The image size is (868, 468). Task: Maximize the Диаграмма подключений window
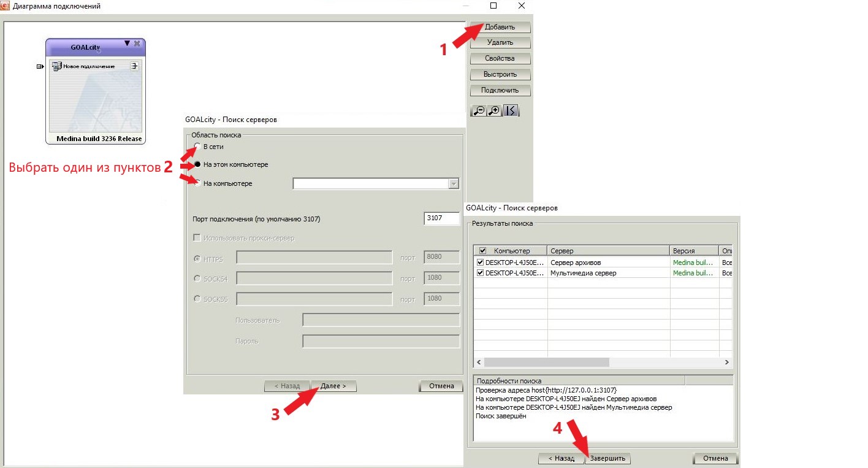pyautogui.click(x=493, y=6)
